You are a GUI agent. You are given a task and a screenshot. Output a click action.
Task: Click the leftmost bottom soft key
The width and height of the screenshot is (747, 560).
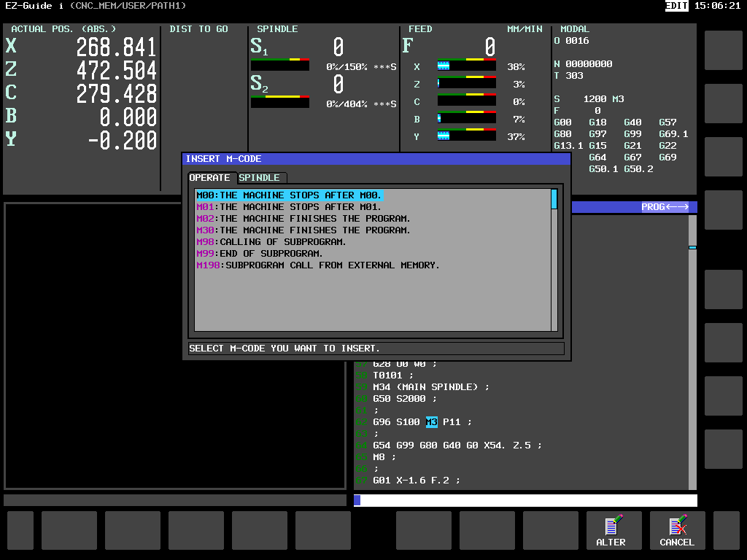click(20, 531)
